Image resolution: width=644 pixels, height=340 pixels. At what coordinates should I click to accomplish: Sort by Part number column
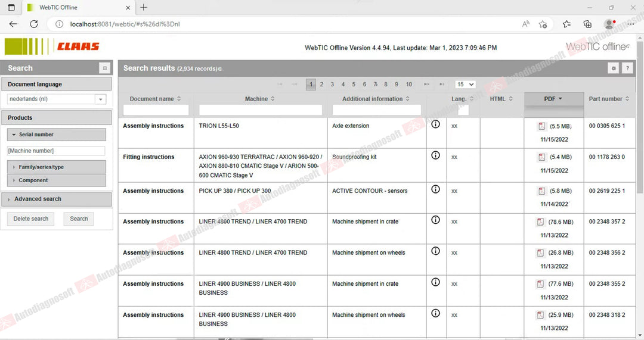click(x=609, y=99)
